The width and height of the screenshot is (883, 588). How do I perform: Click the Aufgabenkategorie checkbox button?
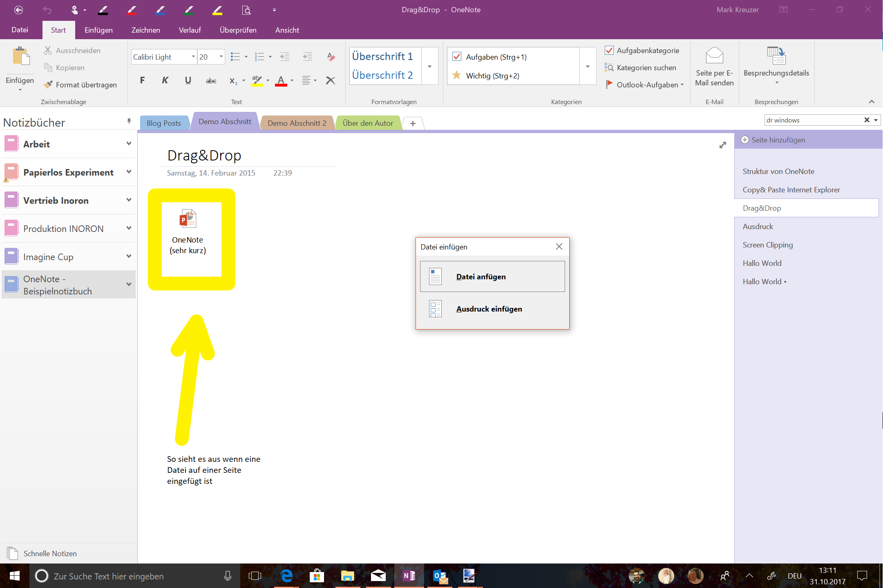point(609,50)
